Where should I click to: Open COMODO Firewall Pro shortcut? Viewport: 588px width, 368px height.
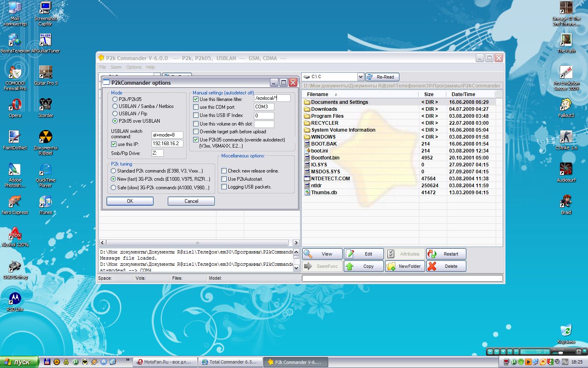(15, 78)
